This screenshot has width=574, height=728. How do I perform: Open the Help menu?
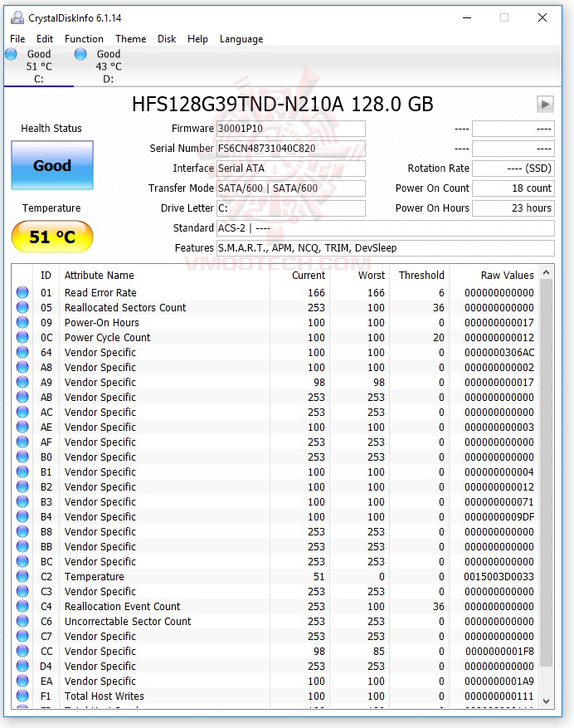pos(197,39)
